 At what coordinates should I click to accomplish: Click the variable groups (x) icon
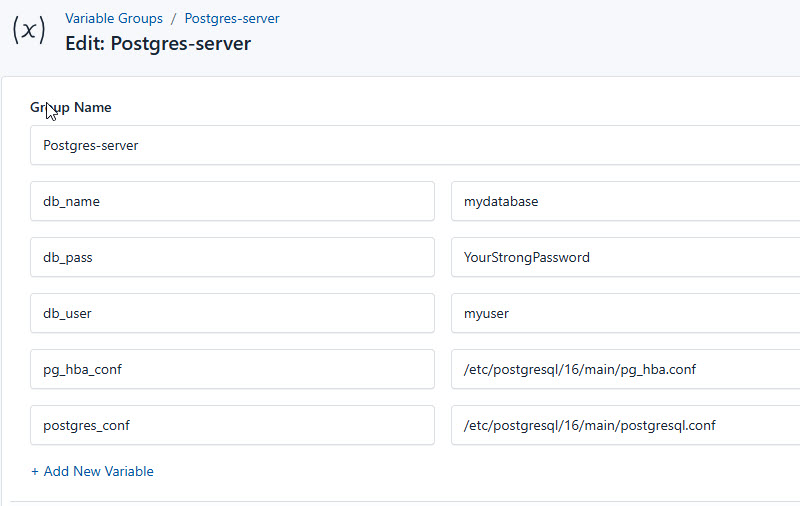(x=29, y=30)
